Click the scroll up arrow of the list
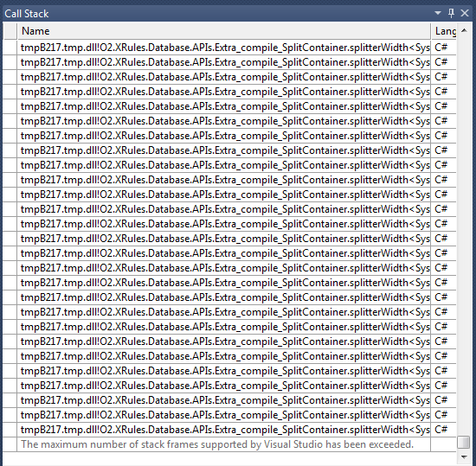The width and height of the screenshot is (476, 466). [x=464, y=30]
